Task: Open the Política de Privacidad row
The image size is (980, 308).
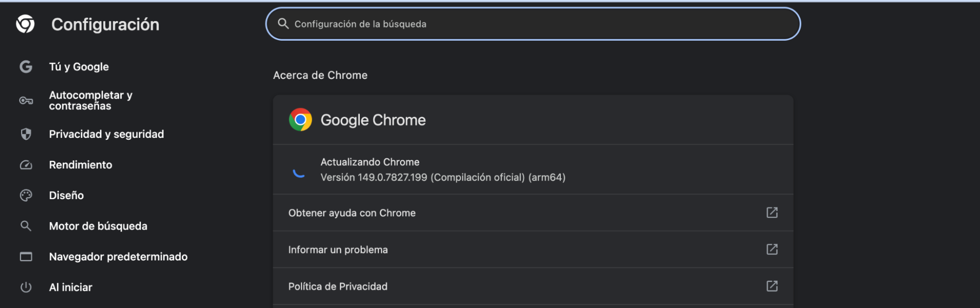Action: point(533,286)
